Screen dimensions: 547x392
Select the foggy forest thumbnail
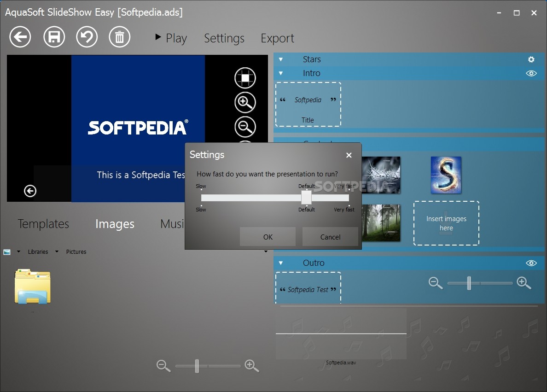click(x=381, y=223)
